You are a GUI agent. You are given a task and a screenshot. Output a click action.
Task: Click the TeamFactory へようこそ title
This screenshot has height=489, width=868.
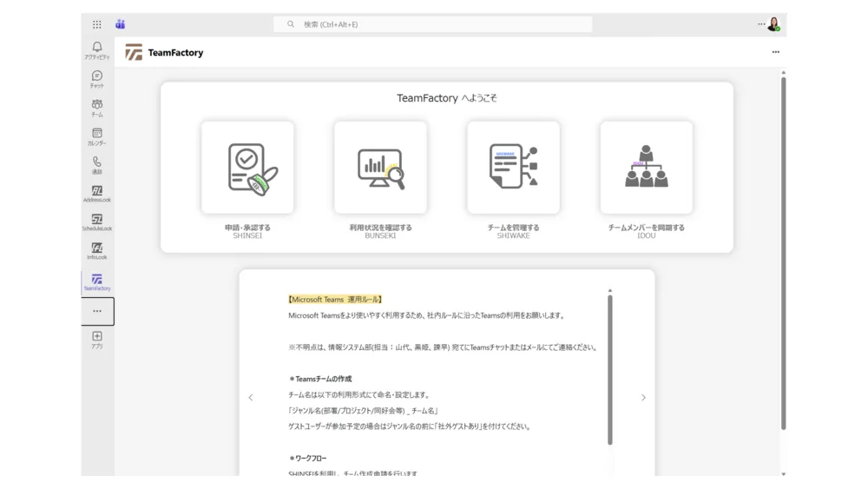coord(447,98)
